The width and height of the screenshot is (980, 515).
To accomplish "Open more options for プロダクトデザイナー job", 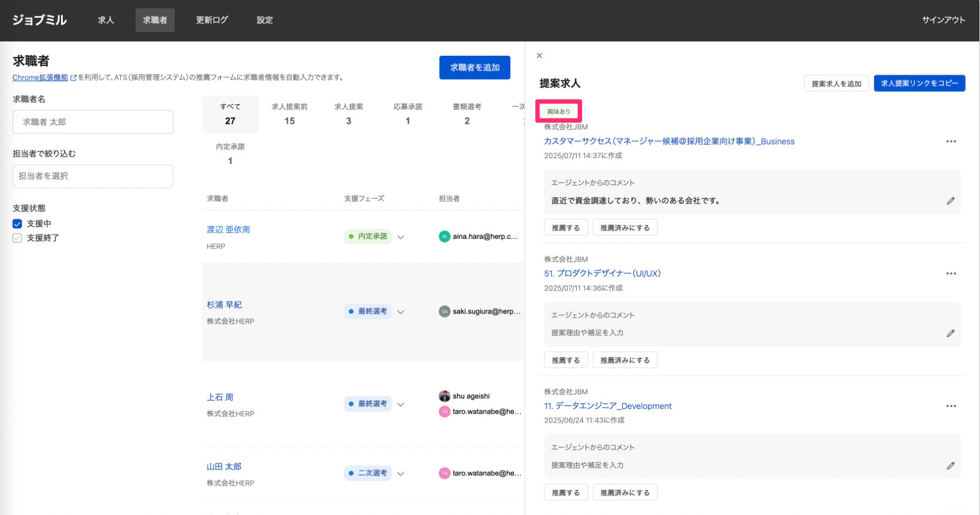I will (x=951, y=274).
